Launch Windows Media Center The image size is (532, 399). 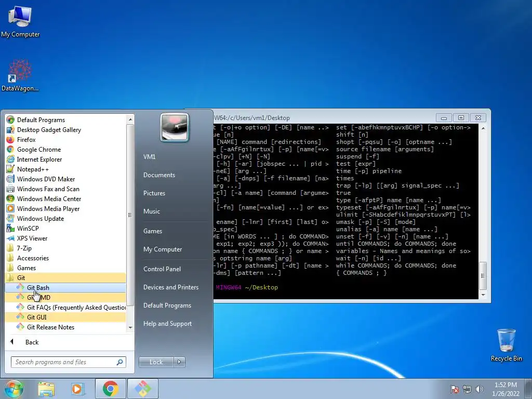point(66,198)
